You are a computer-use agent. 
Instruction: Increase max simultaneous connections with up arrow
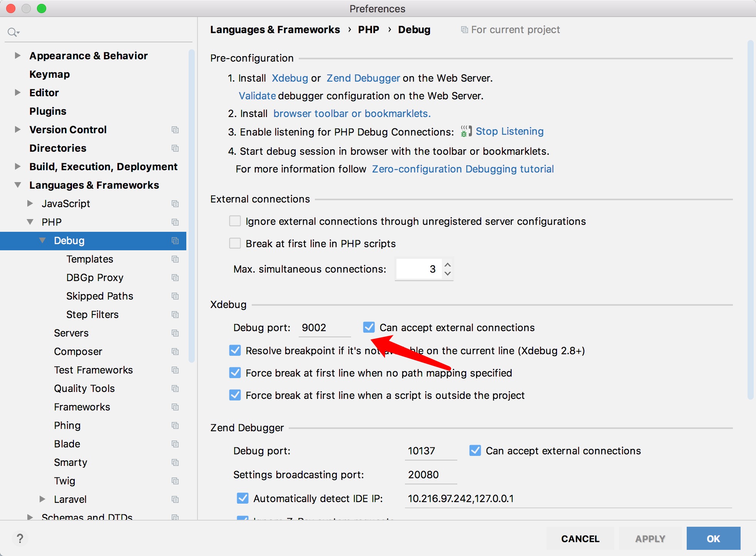(447, 265)
